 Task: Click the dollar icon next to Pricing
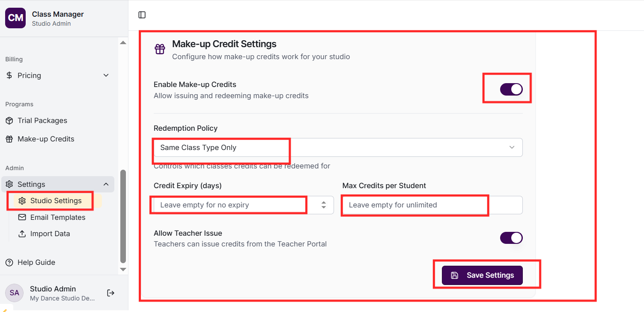9,75
